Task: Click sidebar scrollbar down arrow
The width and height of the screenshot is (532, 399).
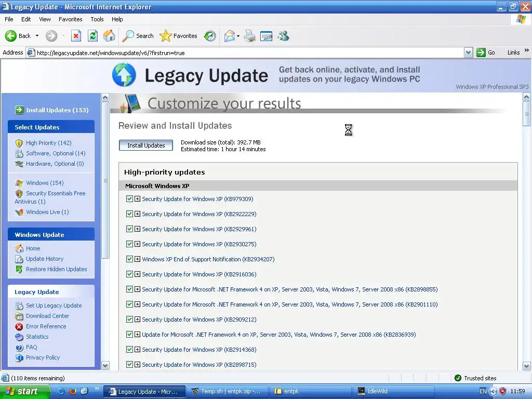Action: click(x=105, y=366)
